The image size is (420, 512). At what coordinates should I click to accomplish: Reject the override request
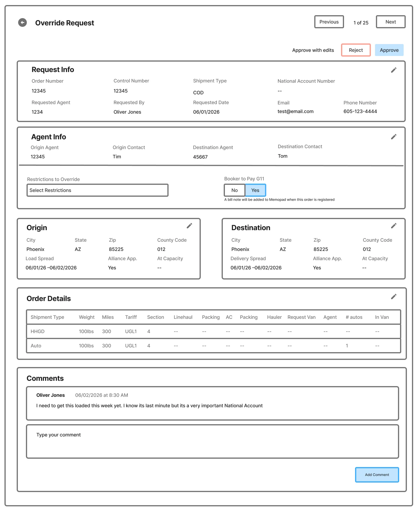[x=356, y=50]
